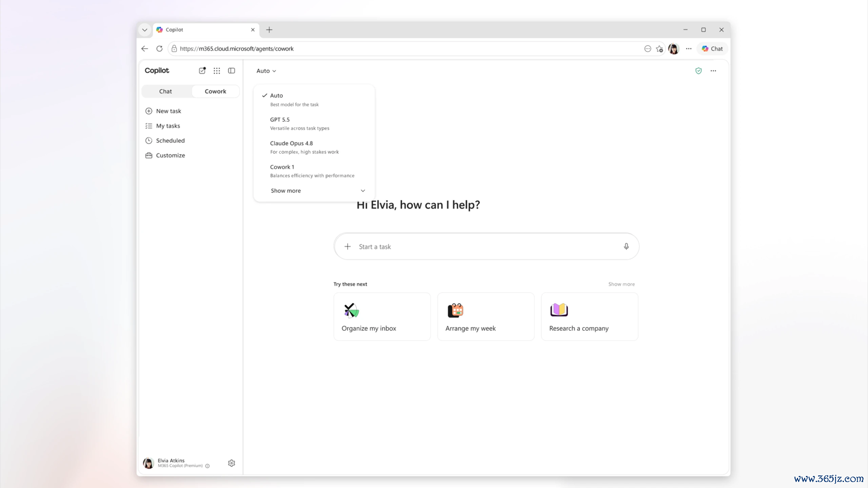
Task: Select the Copilot browser tab
Action: [x=206, y=30]
